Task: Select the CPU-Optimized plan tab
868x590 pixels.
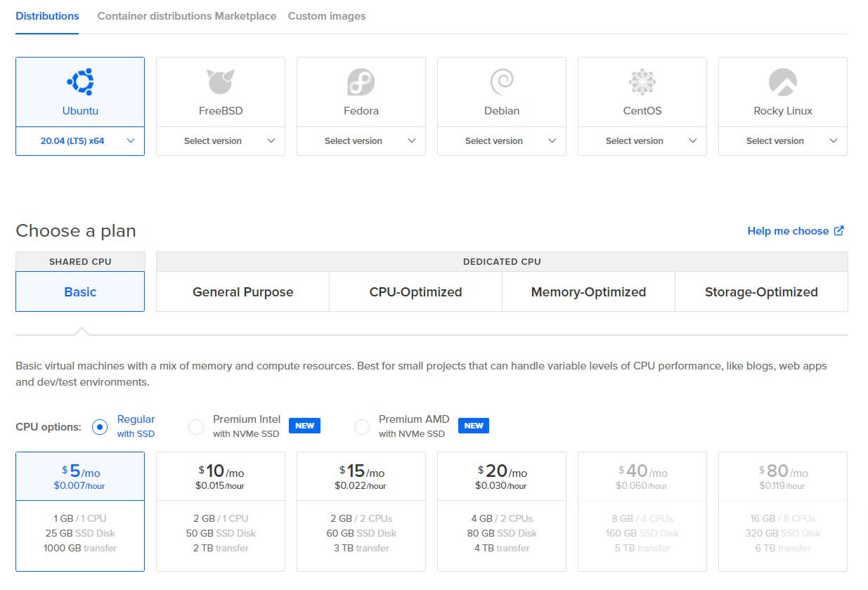Action: point(415,291)
